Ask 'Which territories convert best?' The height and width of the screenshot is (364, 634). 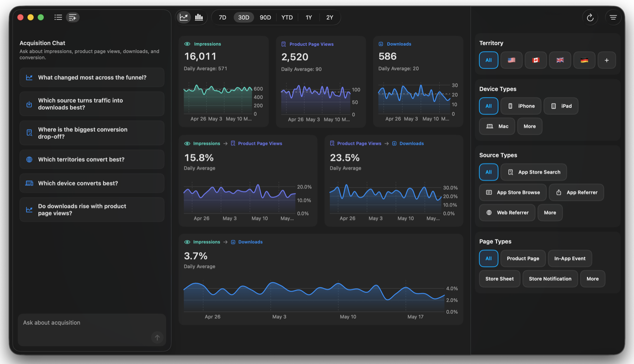[92, 160]
